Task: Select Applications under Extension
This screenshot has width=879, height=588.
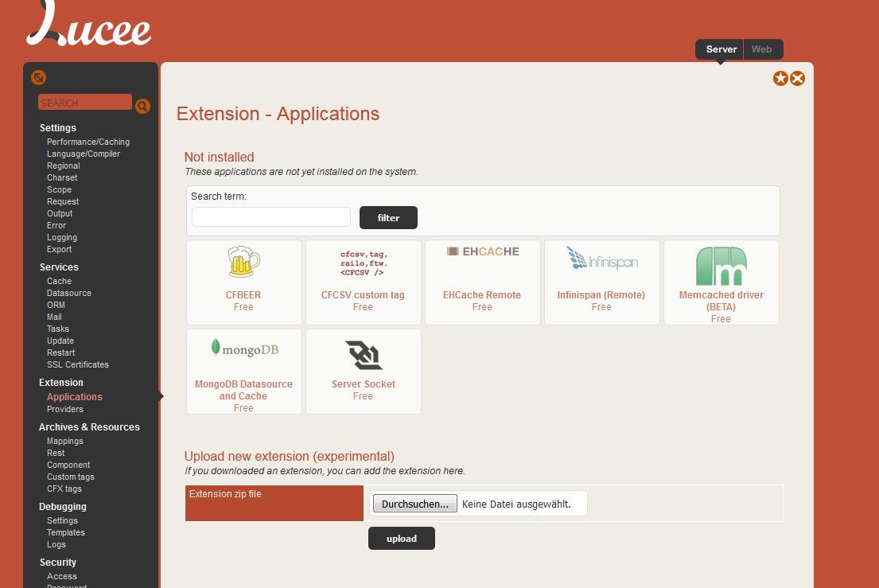Action: pyautogui.click(x=75, y=397)
